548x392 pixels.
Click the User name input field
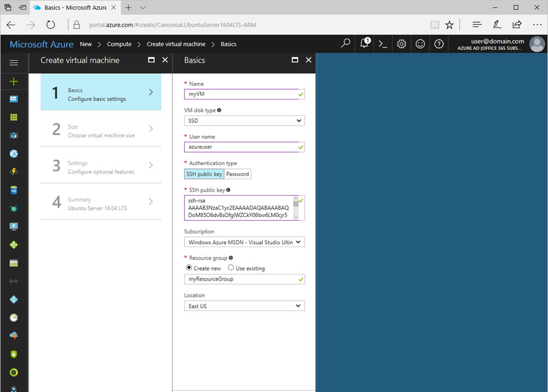[x=244, y=147]
